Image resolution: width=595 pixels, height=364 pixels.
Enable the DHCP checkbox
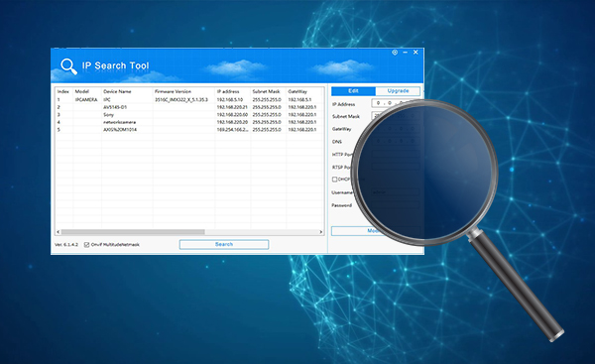[x=335, y=180]
